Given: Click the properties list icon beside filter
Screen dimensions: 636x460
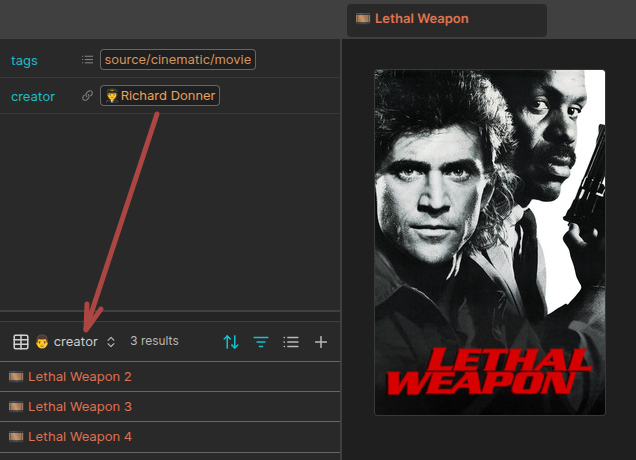Looking at the screenshot, I should tap(291, 342).
